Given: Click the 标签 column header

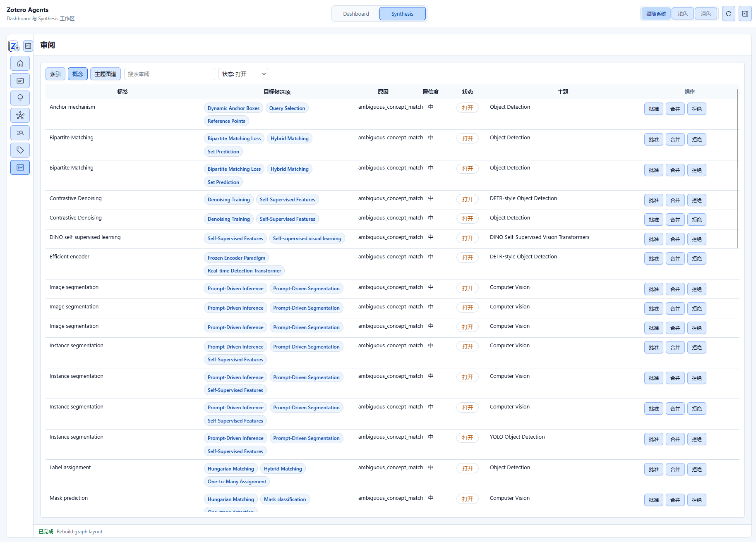Looking at the screenshot, I should (122, 92).
